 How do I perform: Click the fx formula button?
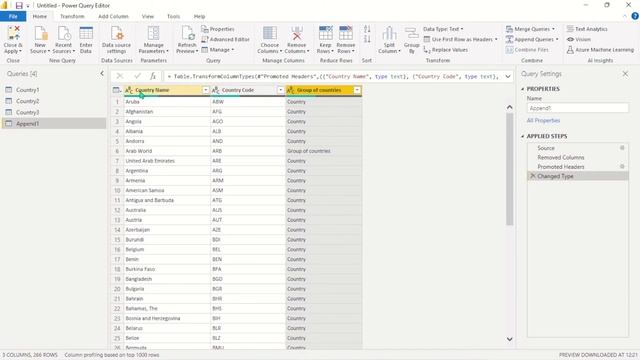pos(153,76)
